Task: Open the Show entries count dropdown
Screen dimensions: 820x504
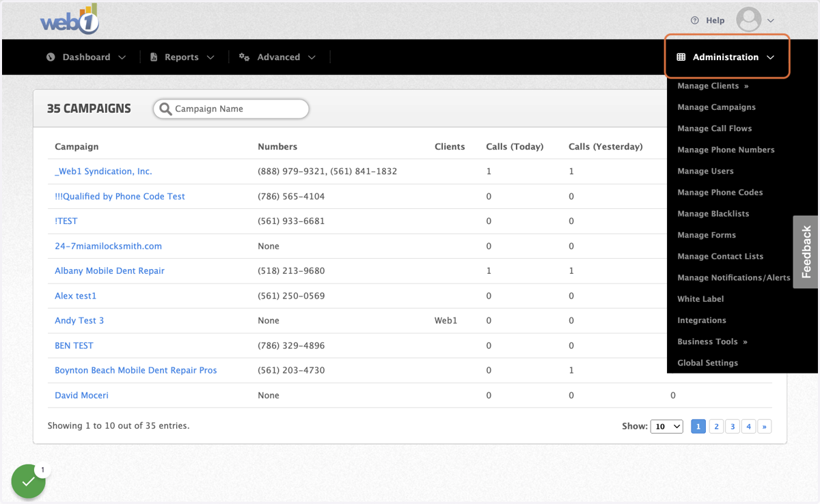Action: click(x=666, y=426)
